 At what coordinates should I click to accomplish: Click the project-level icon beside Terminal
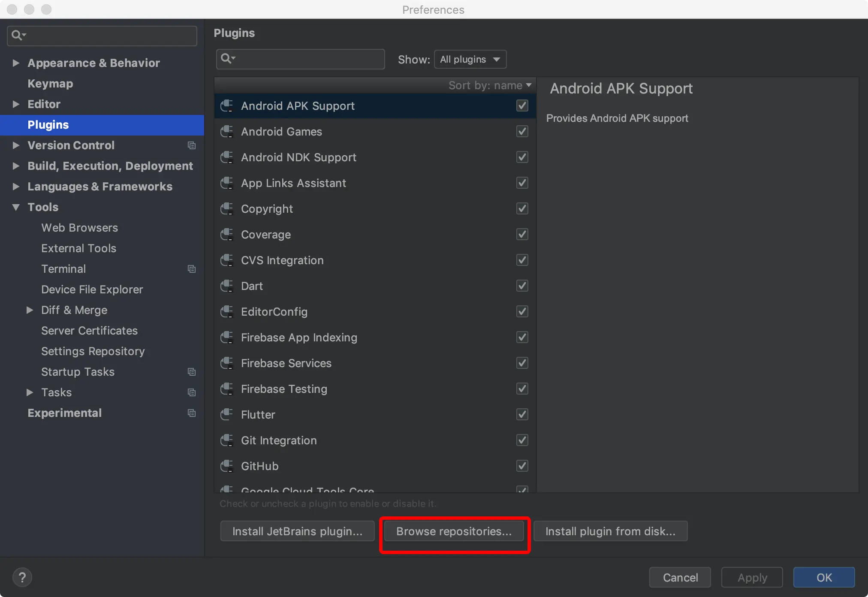(192, 269)
